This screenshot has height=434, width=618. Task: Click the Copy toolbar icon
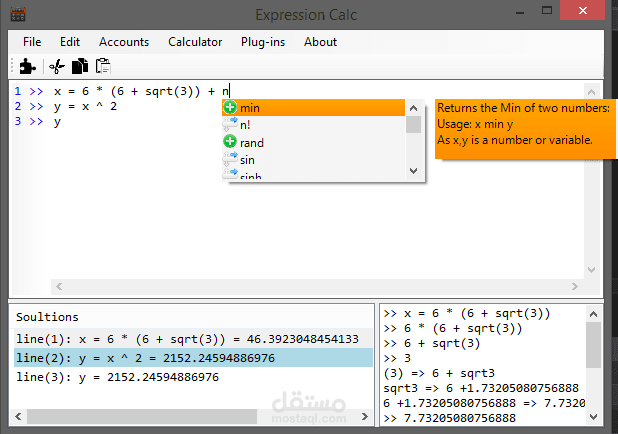tap(80, 66)
